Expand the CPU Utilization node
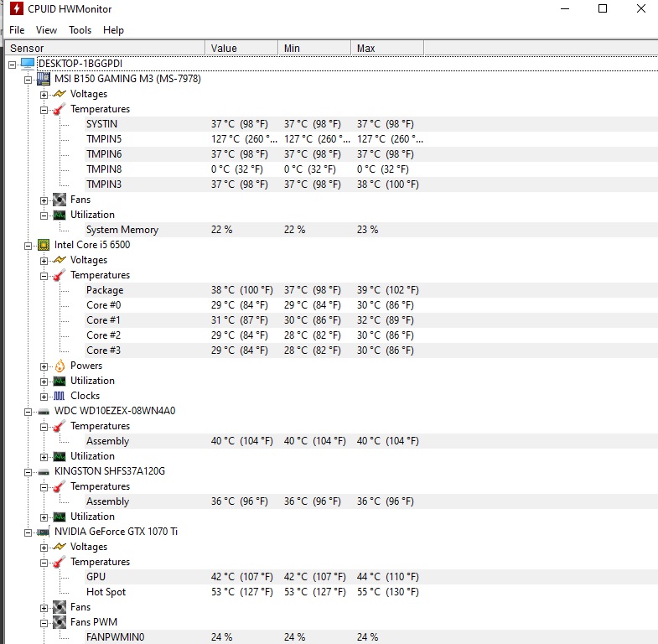This screenshot has width=658, height=644. coord(44,382)
